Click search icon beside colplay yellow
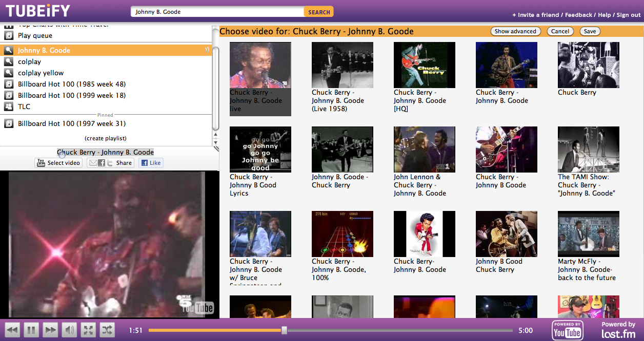644x341 pixels. click(9, 73)
